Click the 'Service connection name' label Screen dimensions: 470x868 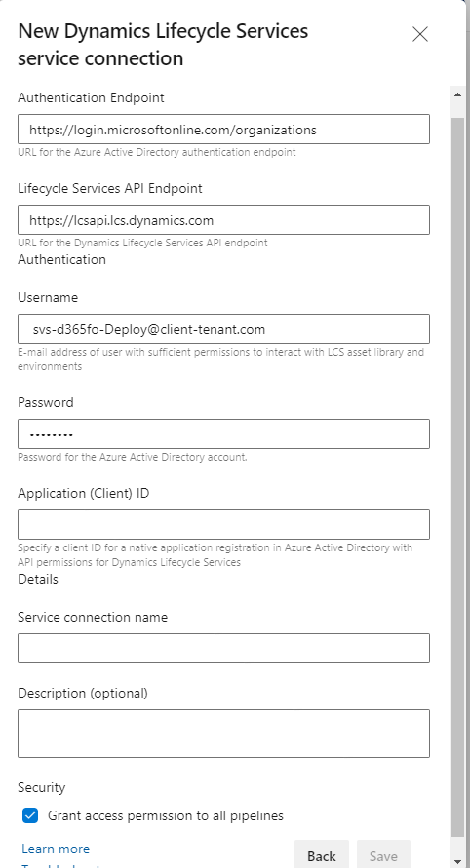[x=93, y=618]
